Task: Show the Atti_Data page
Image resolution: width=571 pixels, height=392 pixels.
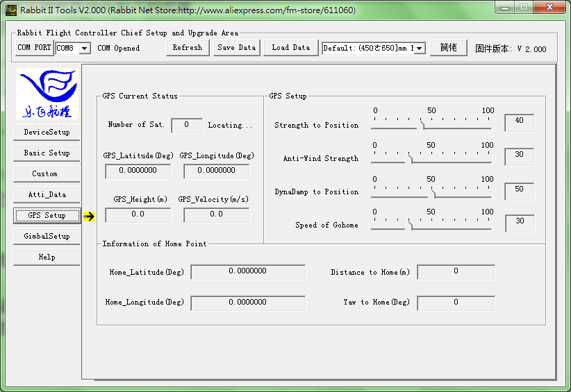Action: (x=47, y=194)
